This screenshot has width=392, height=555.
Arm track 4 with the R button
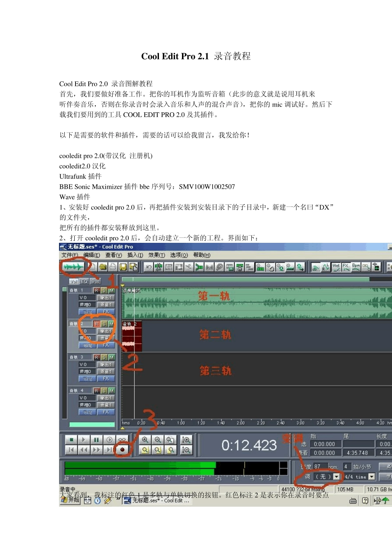[97, 391]
